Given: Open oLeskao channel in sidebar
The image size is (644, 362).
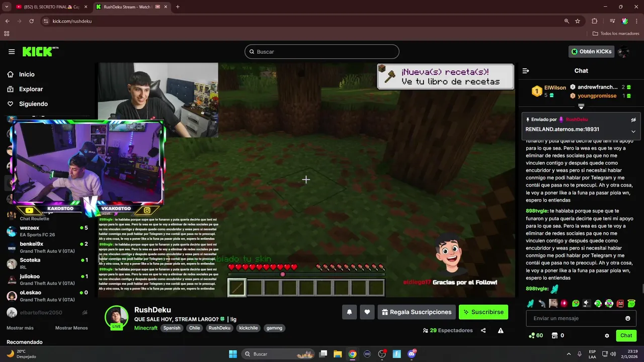Looking at the screenshot, I should click(47, 296).
